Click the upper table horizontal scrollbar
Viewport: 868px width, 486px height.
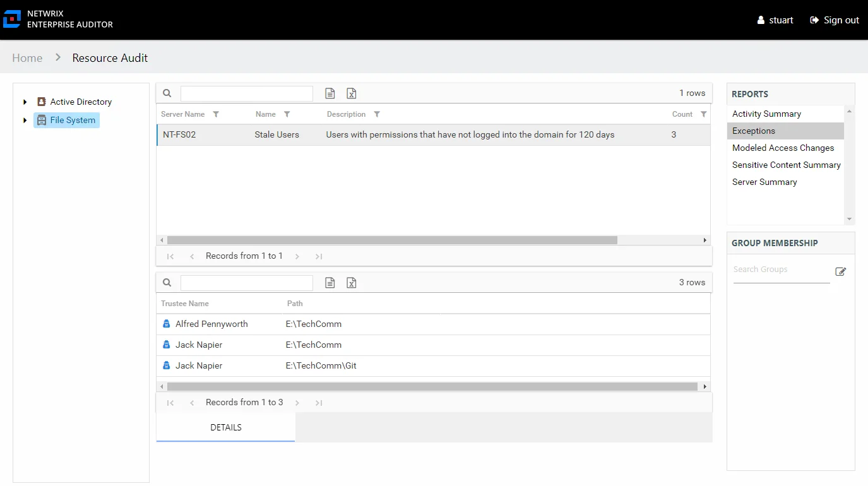click(x=392, y=240)
